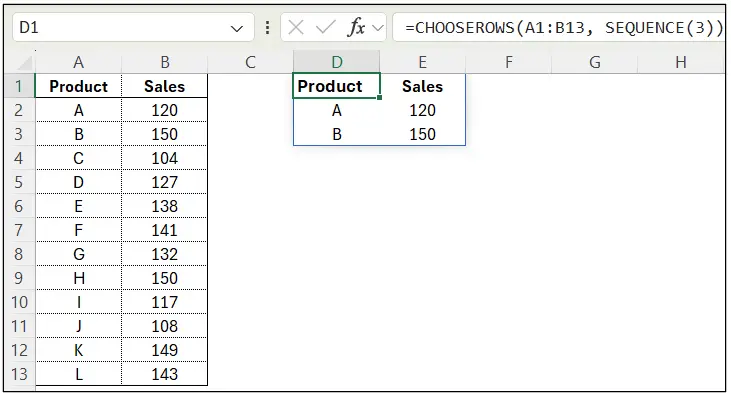Click the Enter checkmark icon in formula bar

[x=325, y=28]
